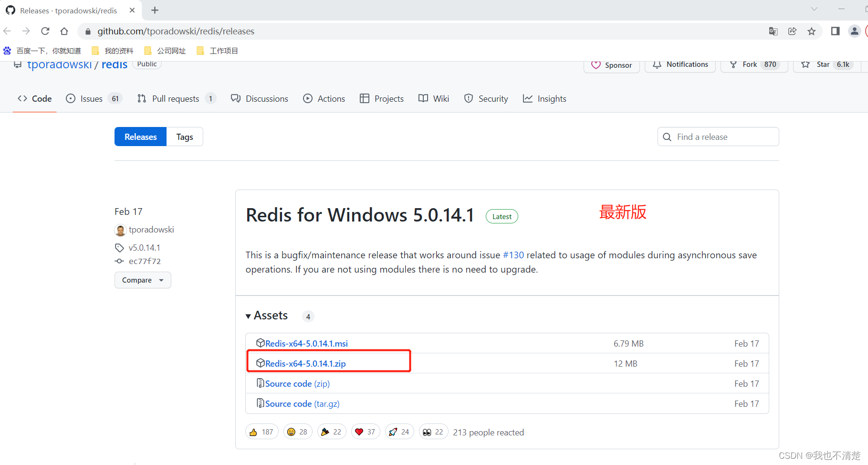
Task: Select the Releases button
Action: coord(140,137)
